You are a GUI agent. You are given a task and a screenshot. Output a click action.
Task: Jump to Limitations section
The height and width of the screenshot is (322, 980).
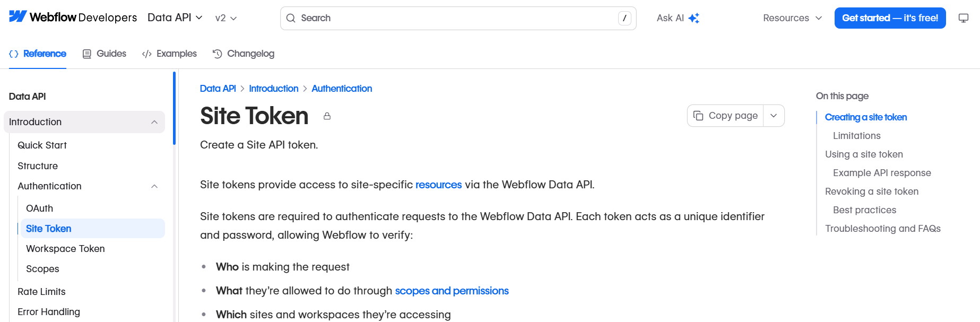pos(856,136)
